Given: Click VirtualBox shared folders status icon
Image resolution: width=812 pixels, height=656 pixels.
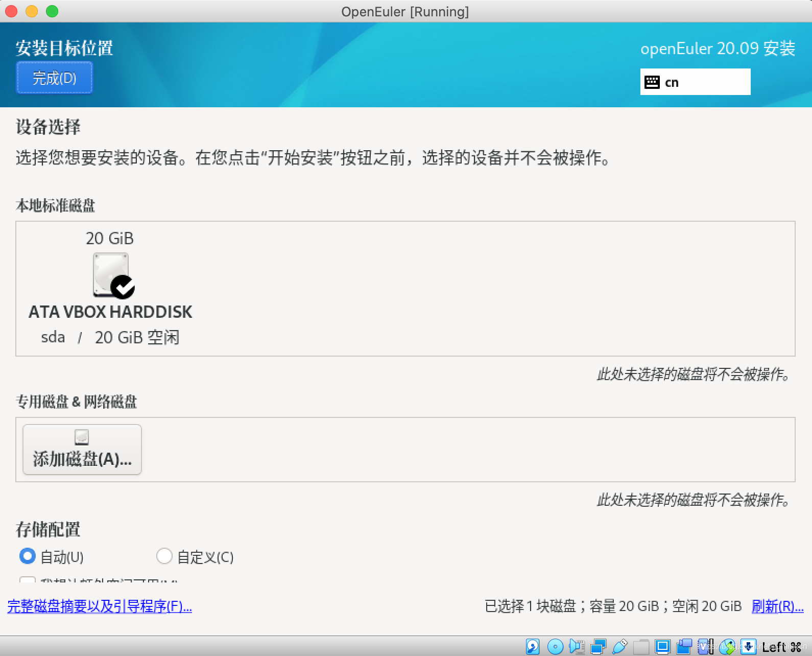Looking at the screenshot, I should 641,647.
